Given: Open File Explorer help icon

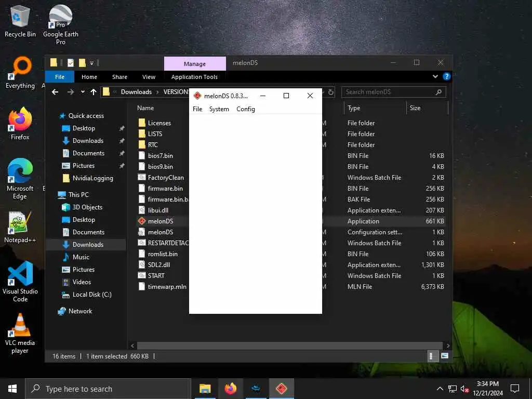Looking at the screenshot, I should coord(446,77).
